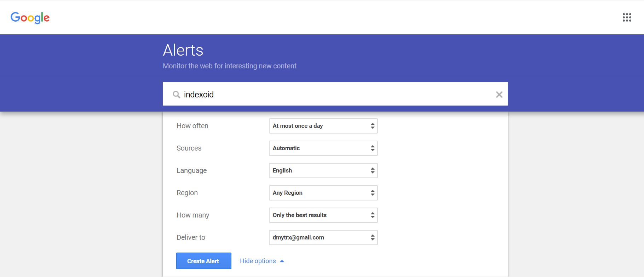Click the Google logo
The width and height of the screenshot is (644, 277).
(30, 18)
